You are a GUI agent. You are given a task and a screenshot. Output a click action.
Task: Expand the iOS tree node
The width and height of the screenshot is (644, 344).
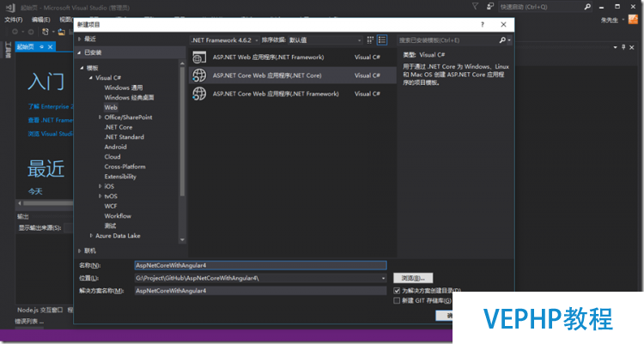100,186
